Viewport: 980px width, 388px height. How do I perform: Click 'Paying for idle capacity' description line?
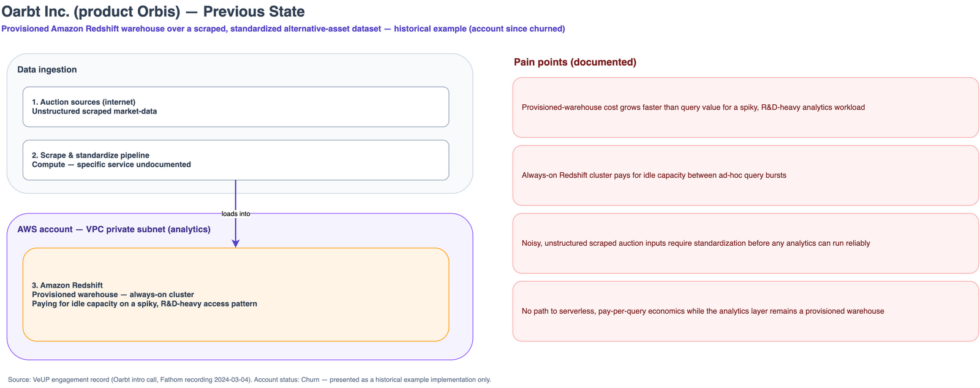click(x=145, y=304)
